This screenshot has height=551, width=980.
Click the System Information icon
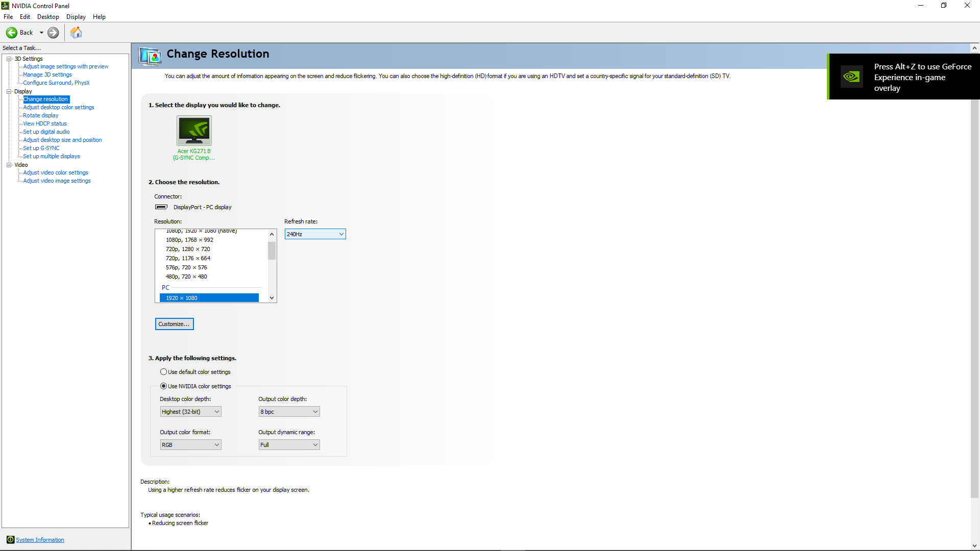(x=10, y=540)
